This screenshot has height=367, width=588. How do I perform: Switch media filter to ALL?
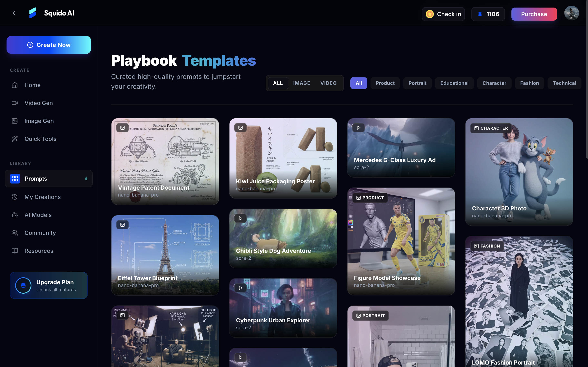pos(278,83)
